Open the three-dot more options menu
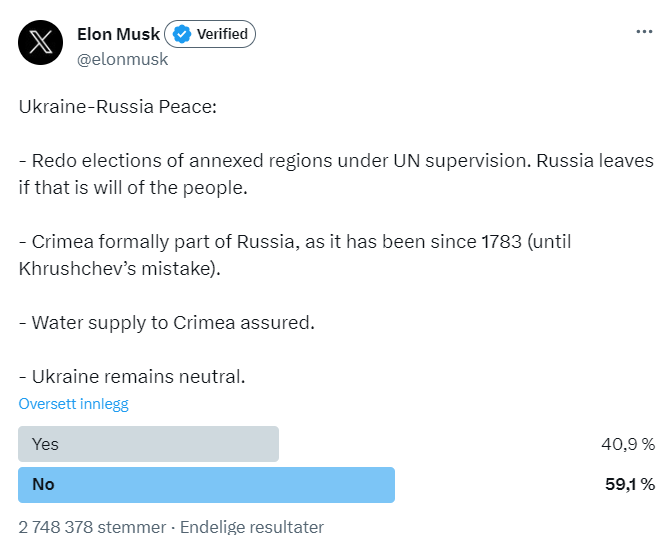 pyautogui.click(x=644, y=32)
